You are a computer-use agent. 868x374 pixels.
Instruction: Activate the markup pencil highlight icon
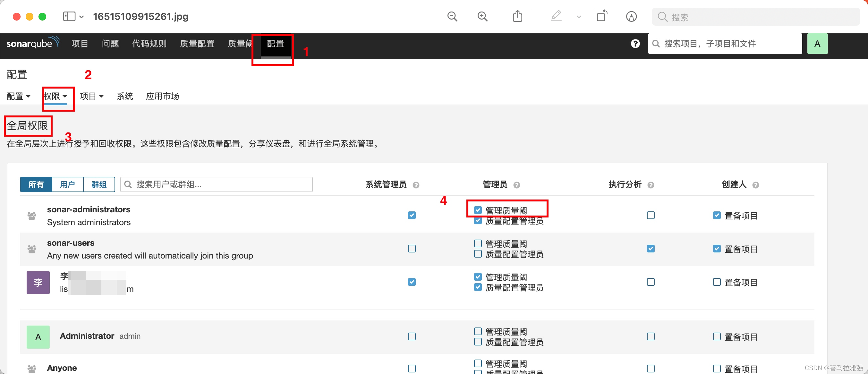tap(556, 16)
